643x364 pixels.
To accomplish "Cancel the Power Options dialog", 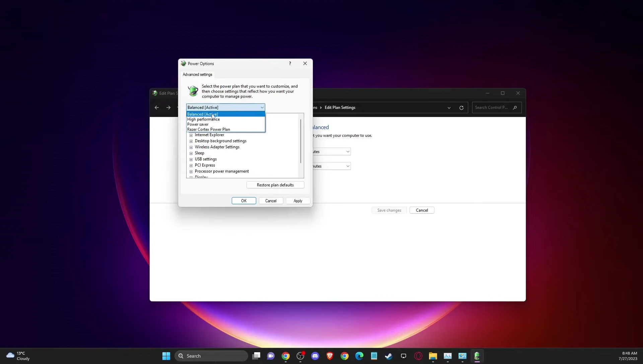I will (x=271, y=201).
